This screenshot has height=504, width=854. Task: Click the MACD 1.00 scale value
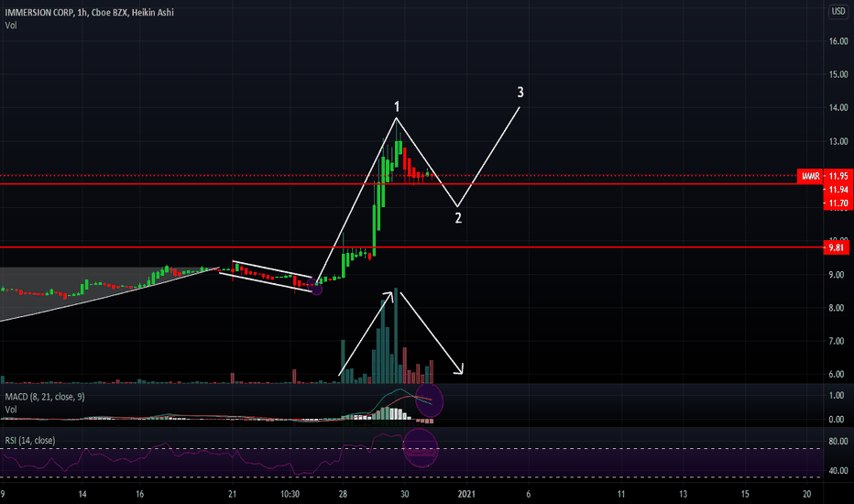(837, 396)
